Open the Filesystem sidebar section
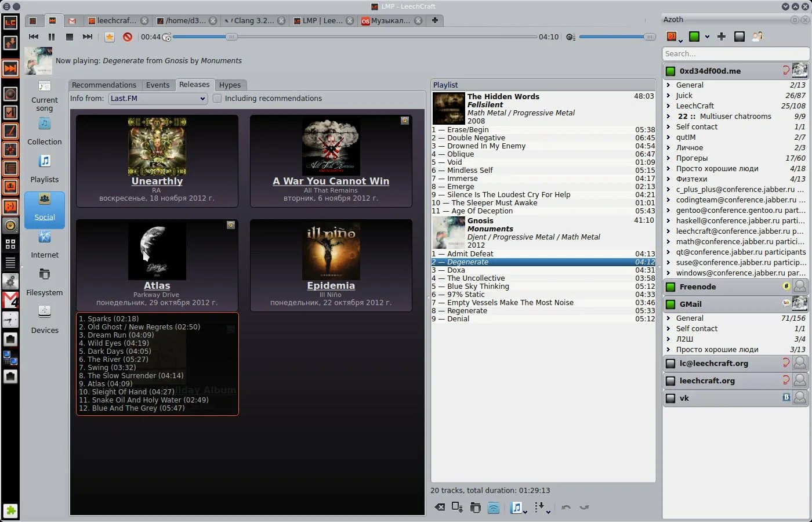This screenshot has width=812, height=522. coord(45,282)
